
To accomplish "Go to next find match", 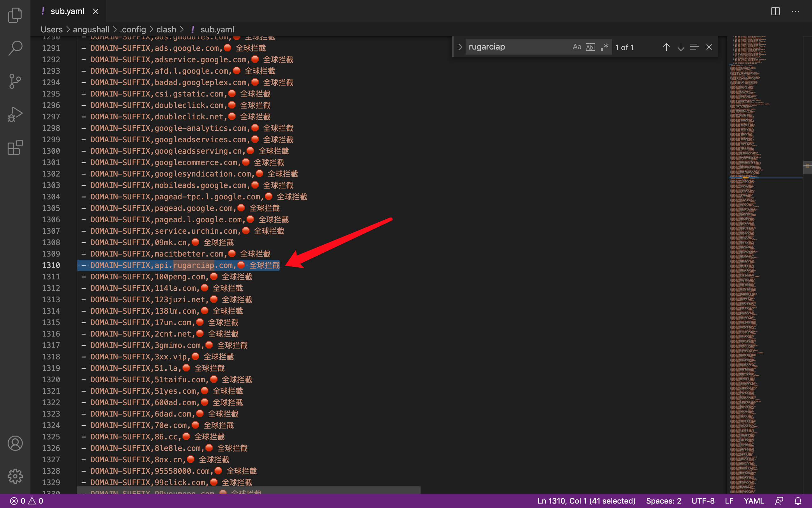I will click(x=680, y=47).
